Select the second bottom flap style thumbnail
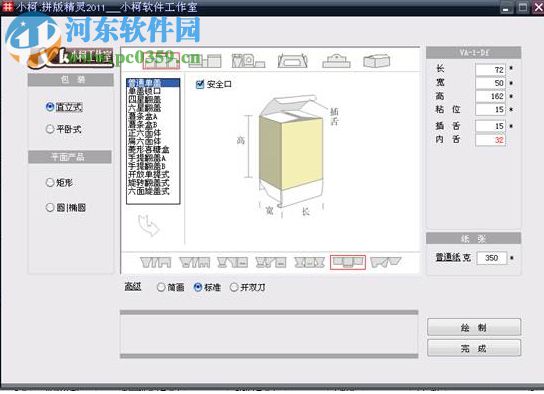Image resolution: width=544 pixels, height=394 pixels. 195,262
